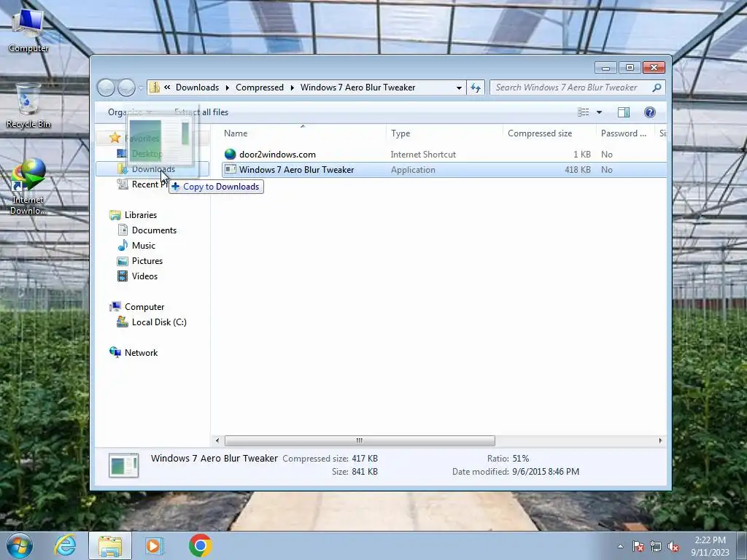The width and height of the screenshot is (747, 560).
Task: Open the address bar history dropdown
Action: pos(459,87)
